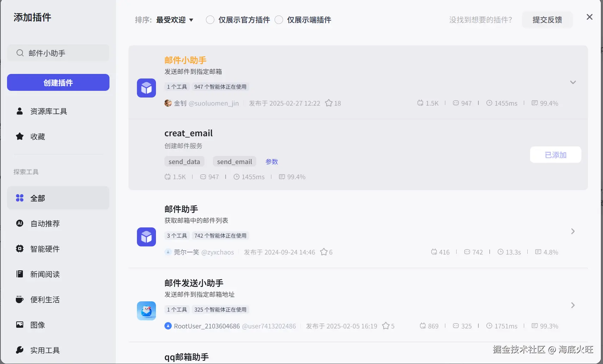Click the 便利生活 cup icon

20,299
